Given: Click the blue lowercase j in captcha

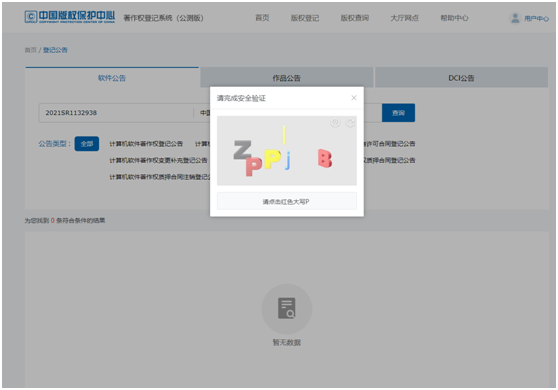Looking at the screenshot, I should [288, 160].
